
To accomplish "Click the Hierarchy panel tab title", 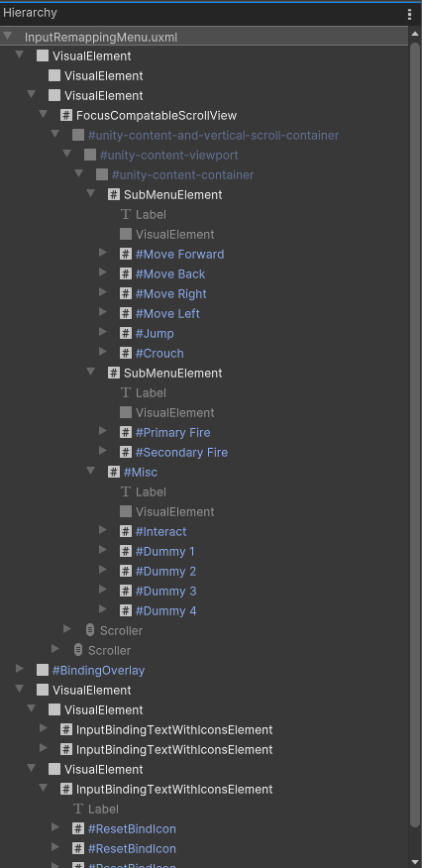I will 30,13.
